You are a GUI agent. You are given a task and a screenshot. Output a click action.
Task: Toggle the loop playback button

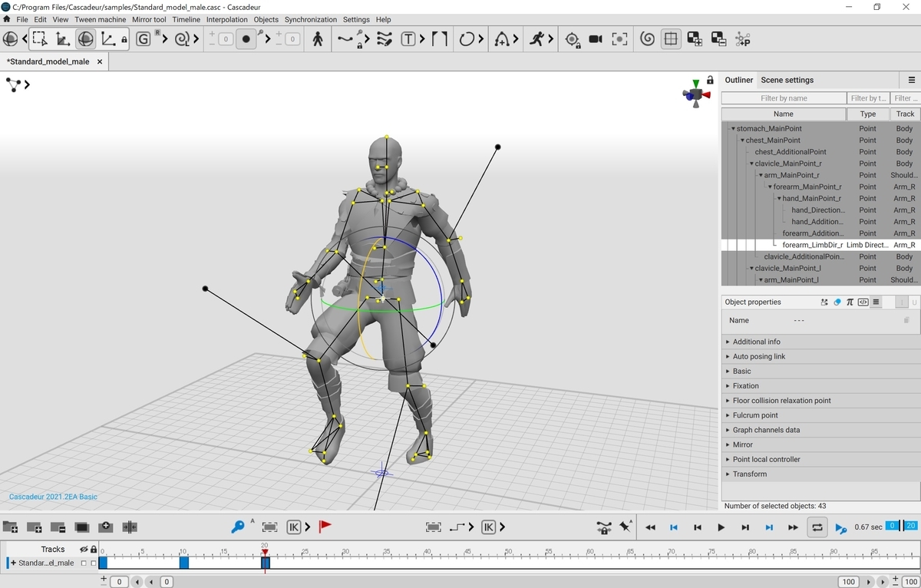pyautogui.click(x=817, y=527)
